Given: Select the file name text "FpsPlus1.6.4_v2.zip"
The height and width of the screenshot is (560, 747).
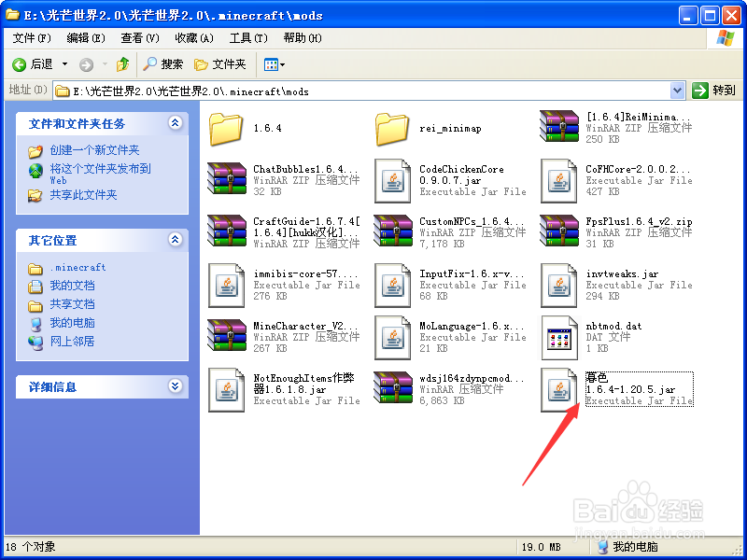Looking at the screenshot, I should pyautogui.click(x=639, y=222).
